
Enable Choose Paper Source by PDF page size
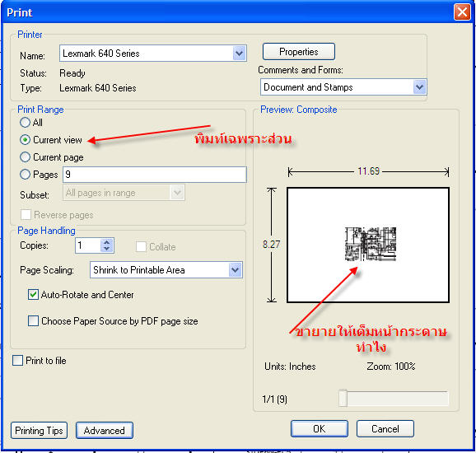click(33, 321)
